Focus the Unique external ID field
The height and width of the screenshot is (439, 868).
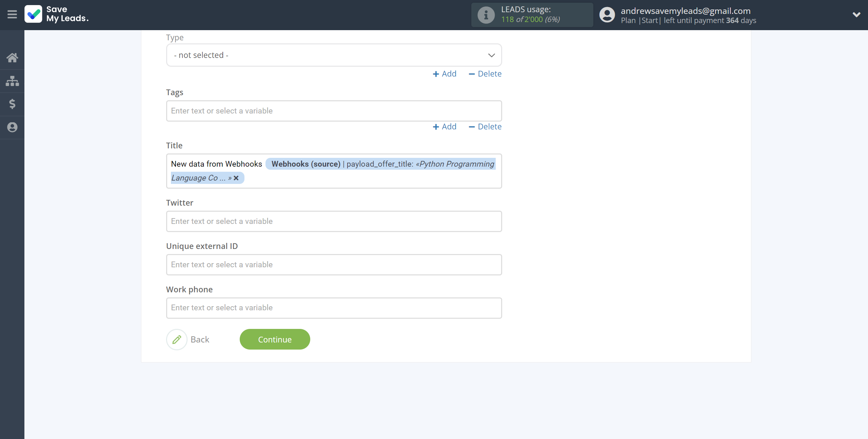[334, 265]
